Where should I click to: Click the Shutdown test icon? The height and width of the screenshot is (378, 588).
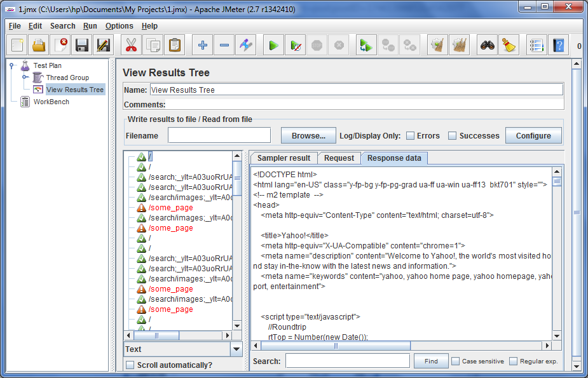click(x=339, y=45)
